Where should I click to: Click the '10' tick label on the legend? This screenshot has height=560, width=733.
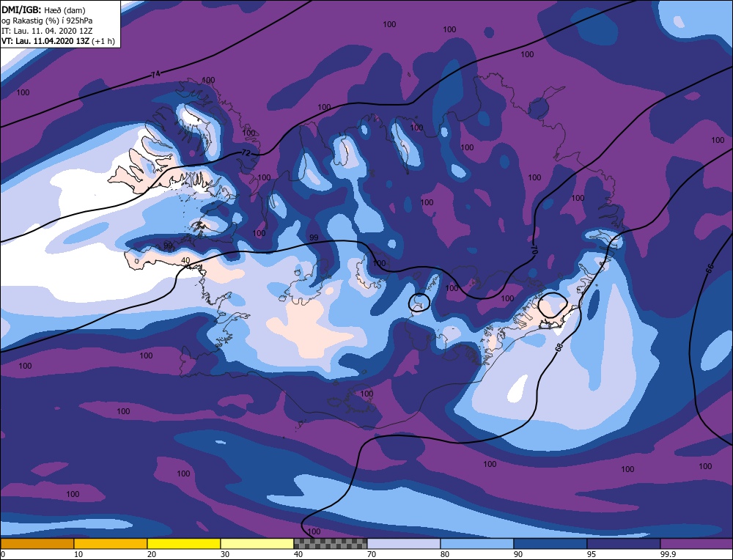[78, 554]
